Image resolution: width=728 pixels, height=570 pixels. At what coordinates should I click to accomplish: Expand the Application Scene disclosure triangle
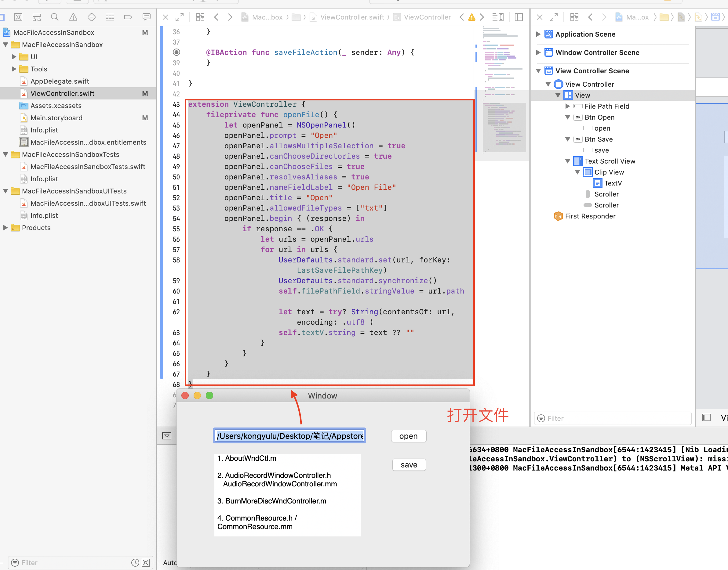tap(538, 34)
